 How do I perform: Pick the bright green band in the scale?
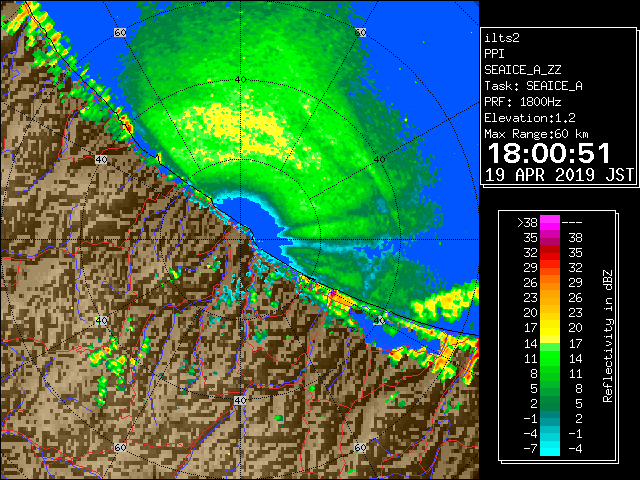[550, 358]
